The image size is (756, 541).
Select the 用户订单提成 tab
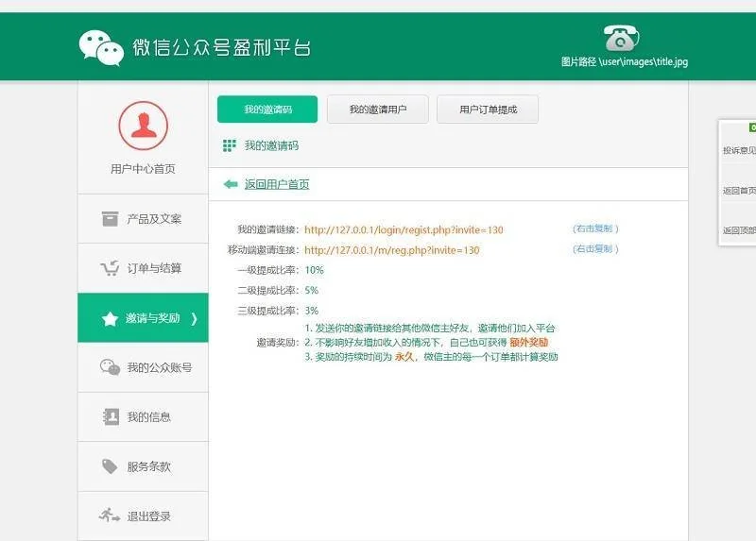[x=488, y=110]
